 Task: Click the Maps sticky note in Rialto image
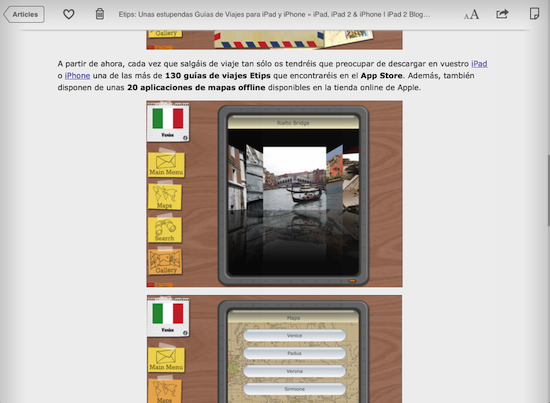pyautogui.click(x=165, y=197)
